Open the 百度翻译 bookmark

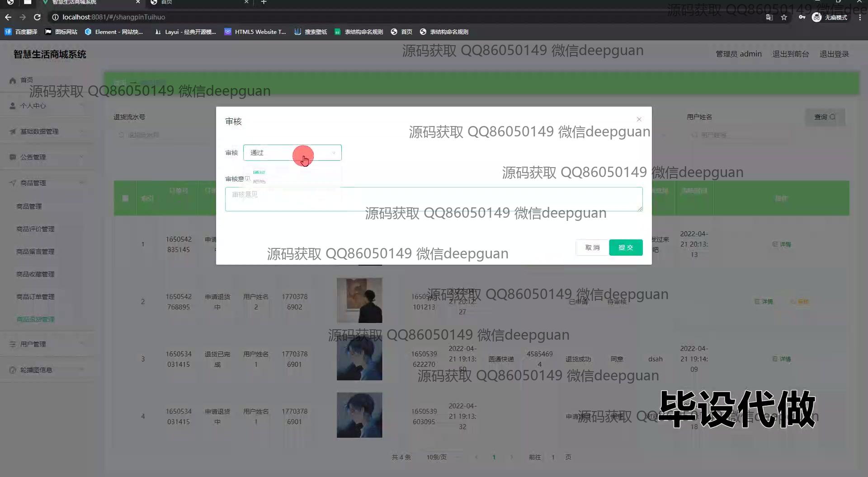click(21, 32)
